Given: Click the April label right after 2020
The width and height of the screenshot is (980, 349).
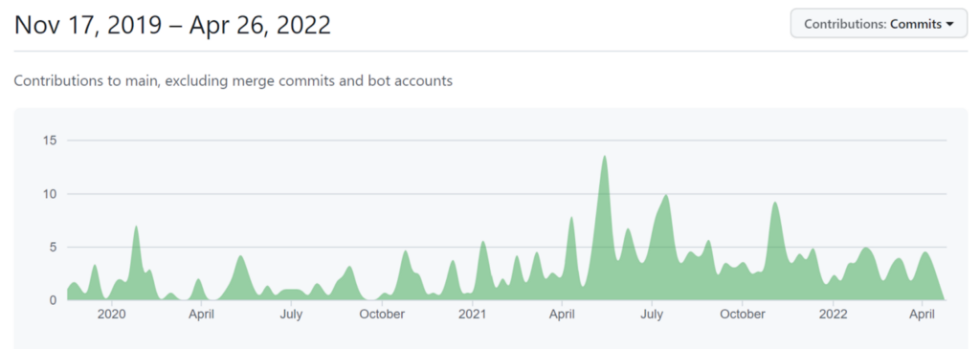Looking at the screenshot, I should [x=201, y=315].
